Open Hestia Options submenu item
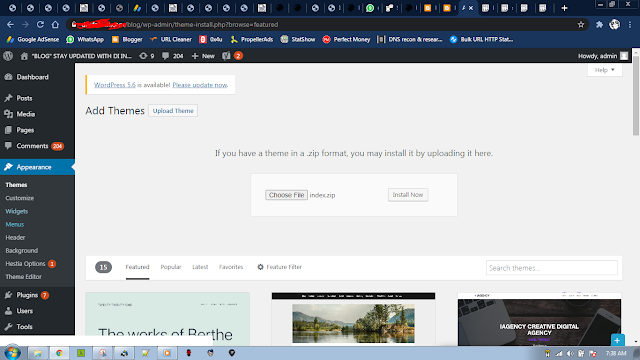640x360 pixels. pyautogui.click(x=30, y=264)
